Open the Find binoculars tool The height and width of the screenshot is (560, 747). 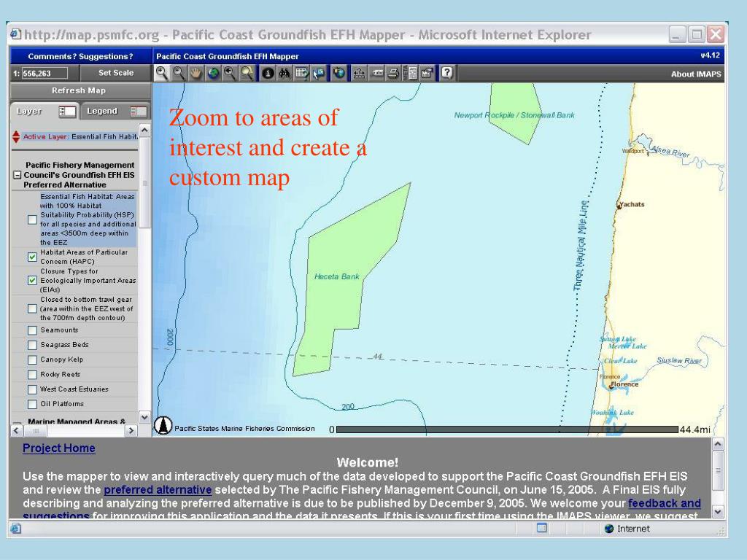(285, 73)
